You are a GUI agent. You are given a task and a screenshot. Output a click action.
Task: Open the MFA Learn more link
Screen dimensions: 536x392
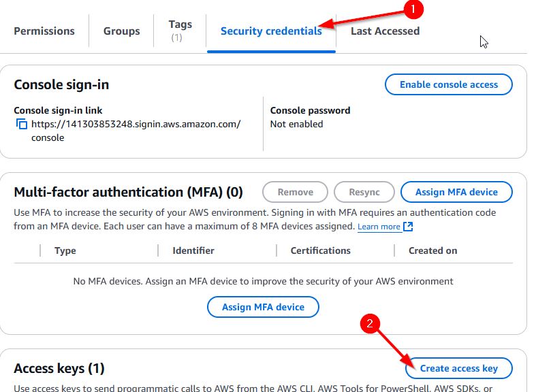(379, 227)
